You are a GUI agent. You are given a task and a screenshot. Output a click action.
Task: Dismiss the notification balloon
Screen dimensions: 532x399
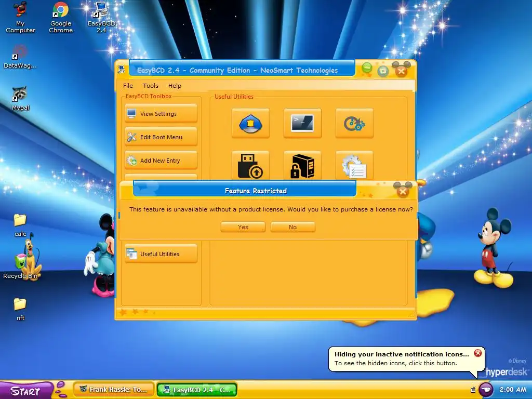click(x=478, y=353)
